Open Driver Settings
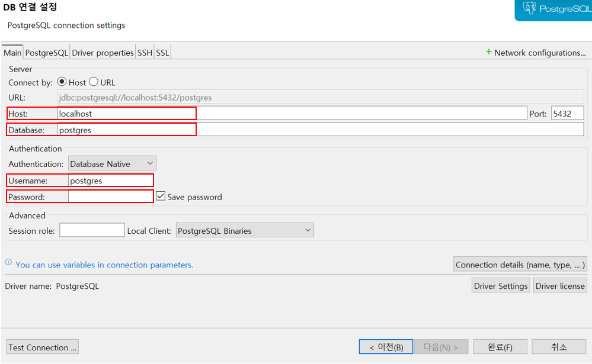This screenshot has height=364, width=592. pyautogui.click(x=501, y=286)
